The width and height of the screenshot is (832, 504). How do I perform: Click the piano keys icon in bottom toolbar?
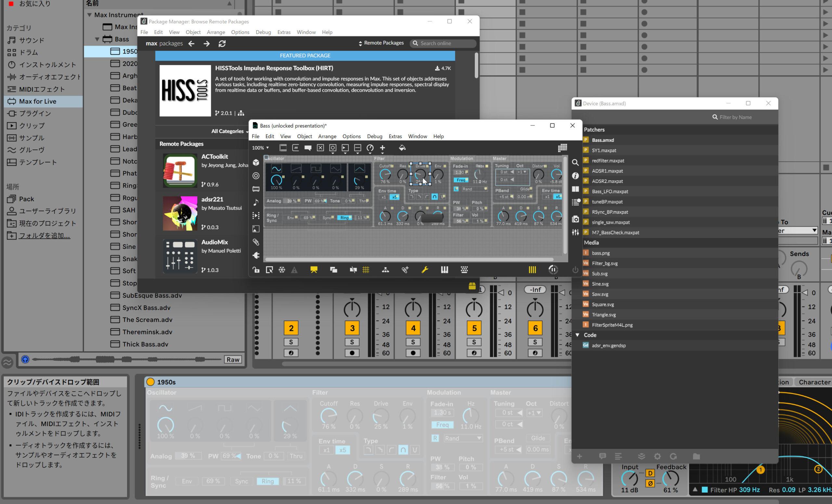point(444,270)
